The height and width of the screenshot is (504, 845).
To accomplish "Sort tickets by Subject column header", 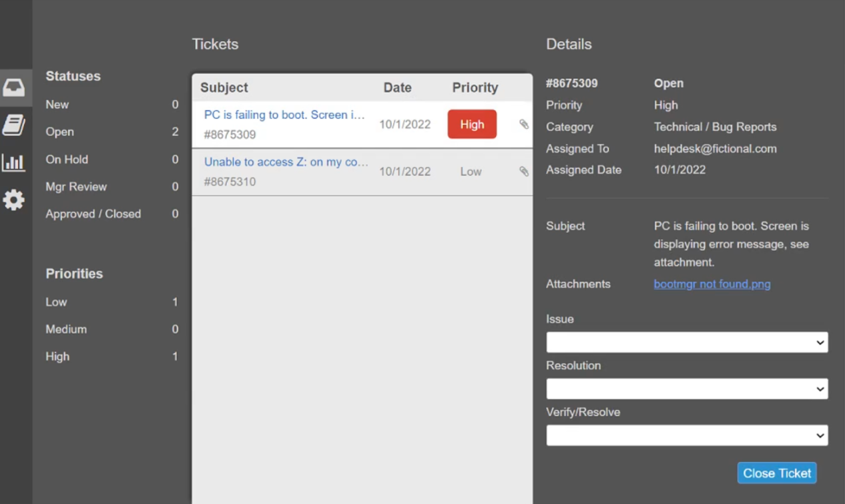I will click(224, 87).
